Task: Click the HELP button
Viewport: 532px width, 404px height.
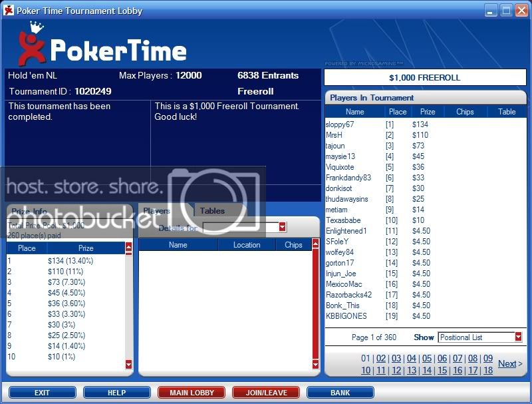Action: [x=117, y=393]
